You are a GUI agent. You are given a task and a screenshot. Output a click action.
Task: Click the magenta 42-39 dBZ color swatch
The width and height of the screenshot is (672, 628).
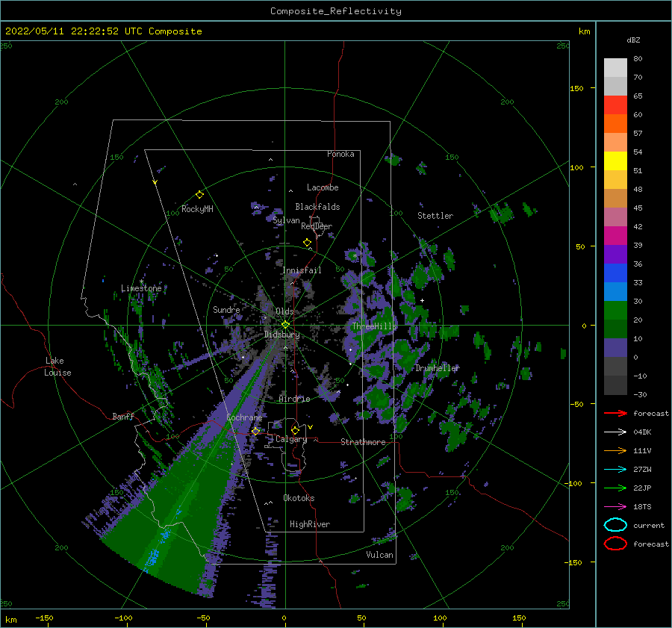click(615, 236)
